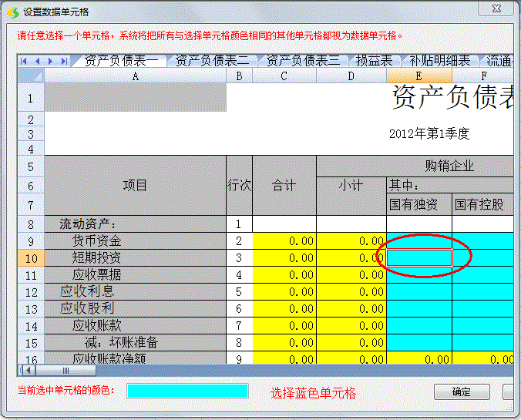The image size is (521, 420).
Task: Select column A header
Action: point(135,76)
